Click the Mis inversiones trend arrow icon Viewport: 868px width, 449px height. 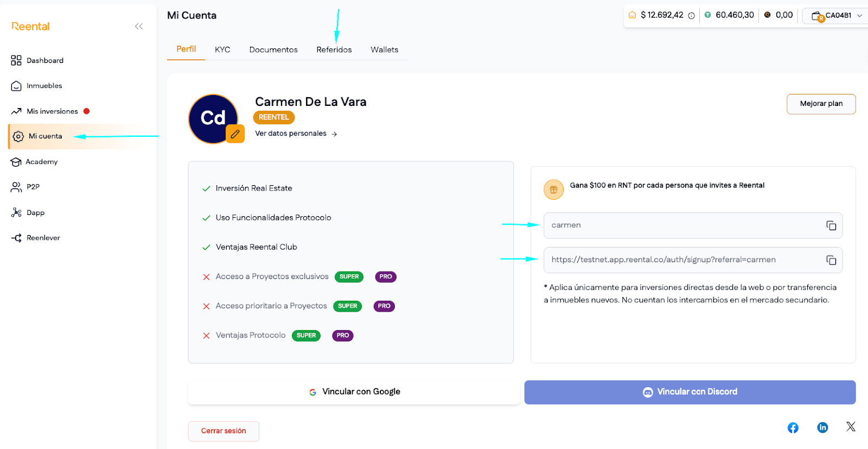pos(16,111)
